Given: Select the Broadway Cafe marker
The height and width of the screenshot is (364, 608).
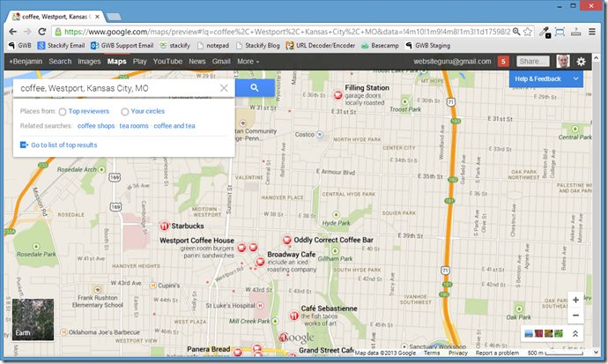Looking at the screenshot, I should 260,262.
